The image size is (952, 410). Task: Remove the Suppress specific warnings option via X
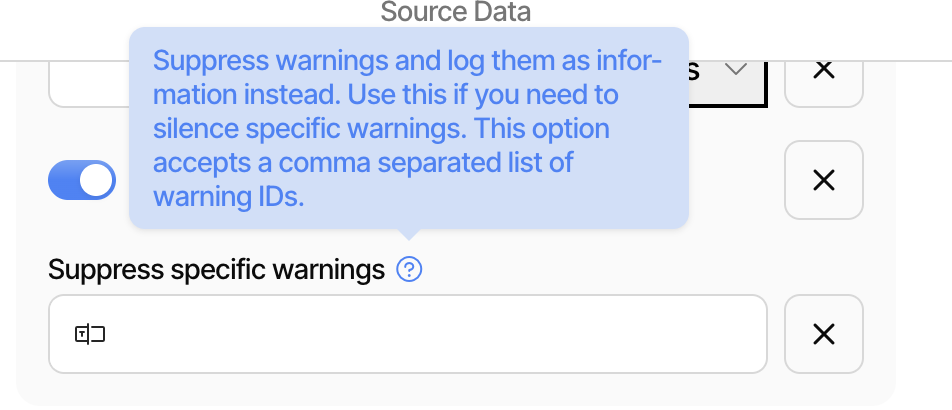point(823,334)
